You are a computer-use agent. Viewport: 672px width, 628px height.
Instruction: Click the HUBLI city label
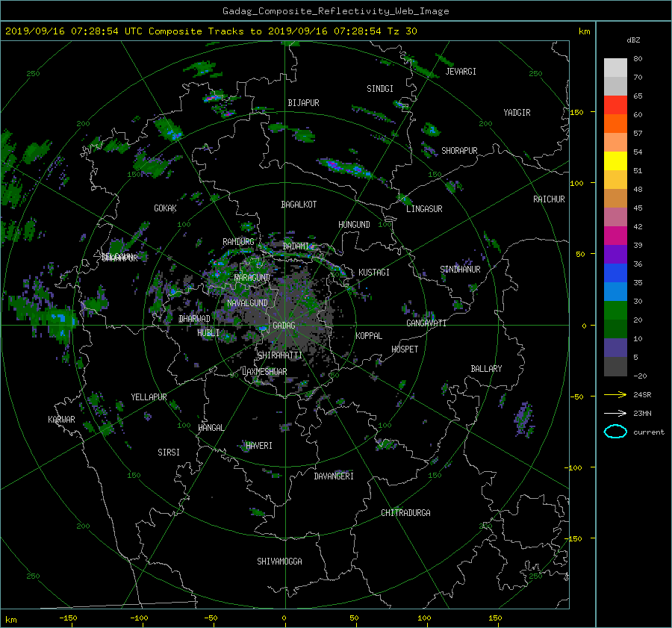click(x=208, y=333)
